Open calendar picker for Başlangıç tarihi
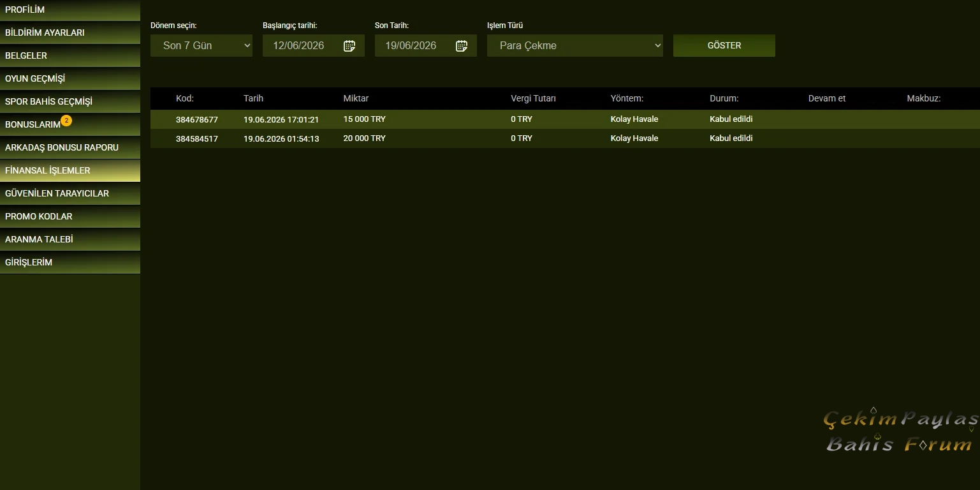This screenshot has width=980, height=490. click(x=349, y=46)
